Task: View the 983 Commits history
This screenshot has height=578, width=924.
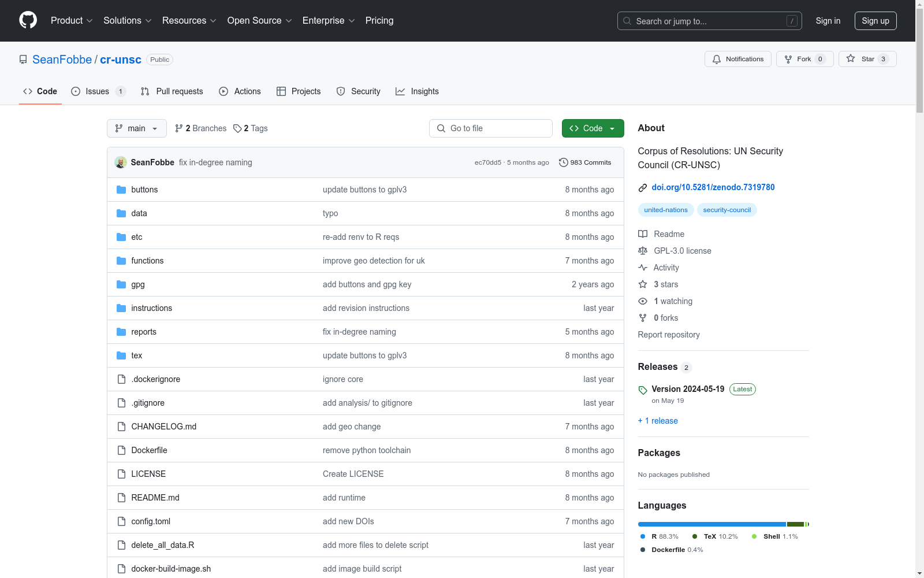Action: pyautogui.click(x=585, y=162)
